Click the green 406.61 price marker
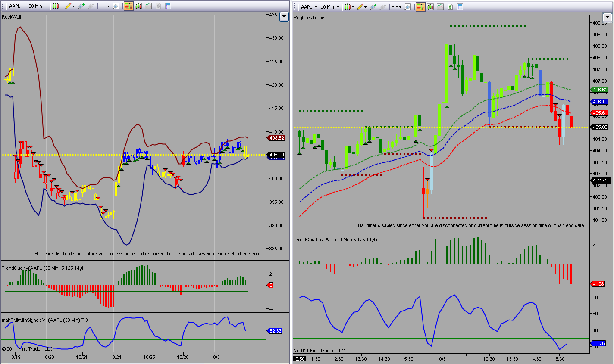Viewport: 614px width, 364px height. [600, 90]
